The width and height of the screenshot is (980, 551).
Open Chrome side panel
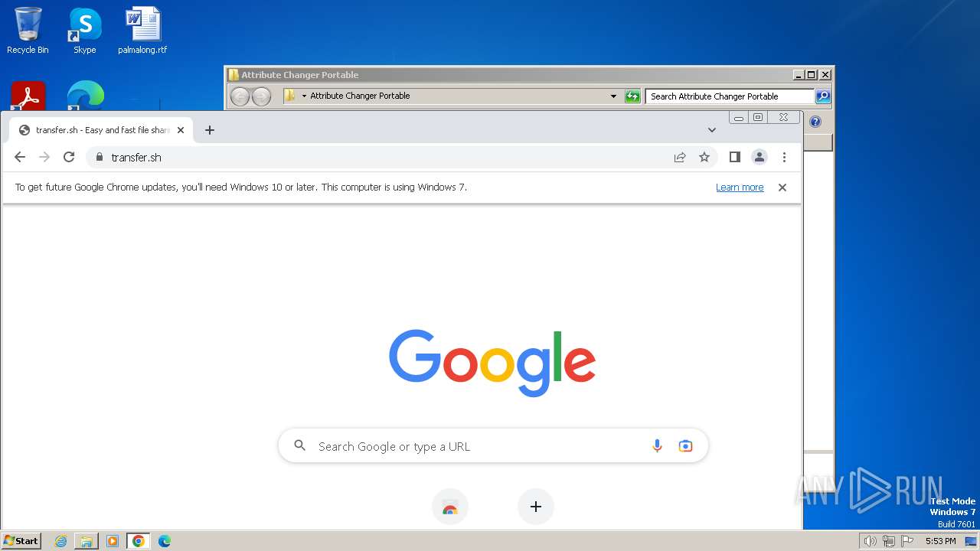coord(735,157)
